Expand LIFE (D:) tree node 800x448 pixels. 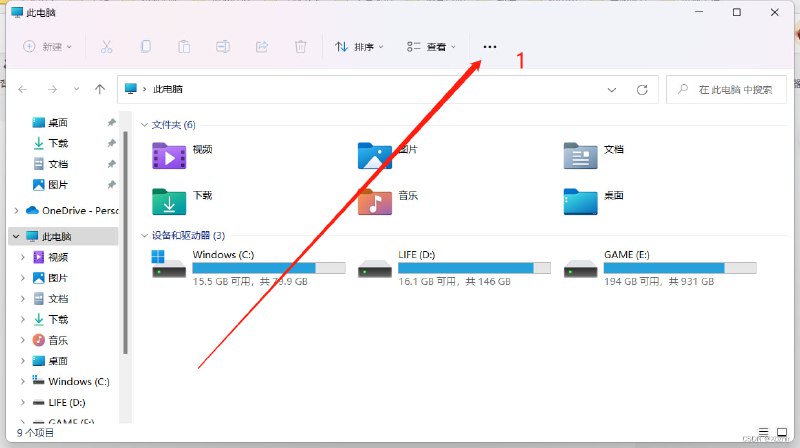click(22, 402)
